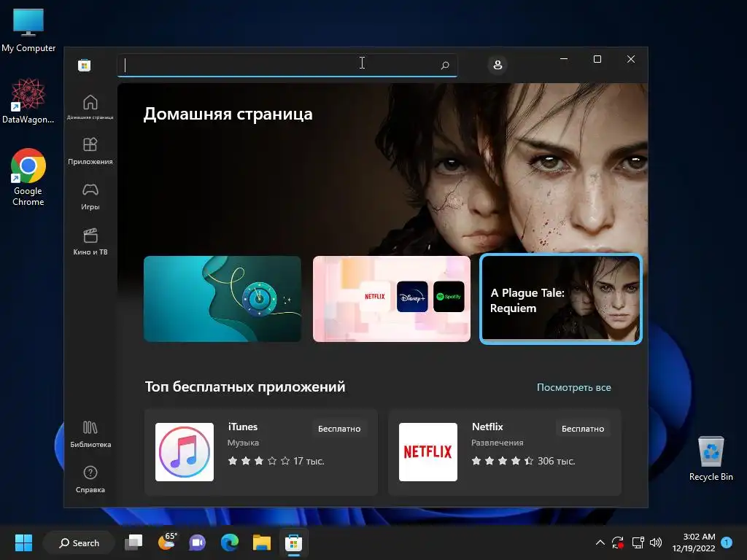Click Бесплатно button on Netflix card

(583, 429)
